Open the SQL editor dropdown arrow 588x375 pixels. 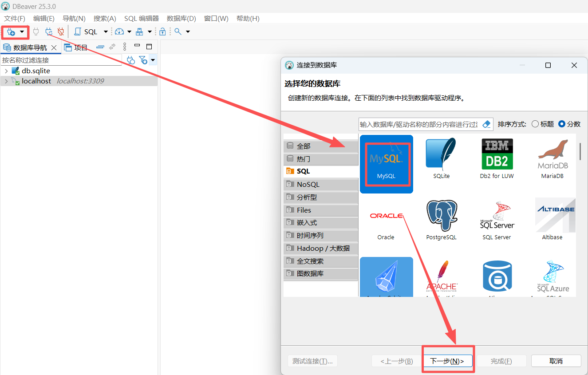click(106, 32)
